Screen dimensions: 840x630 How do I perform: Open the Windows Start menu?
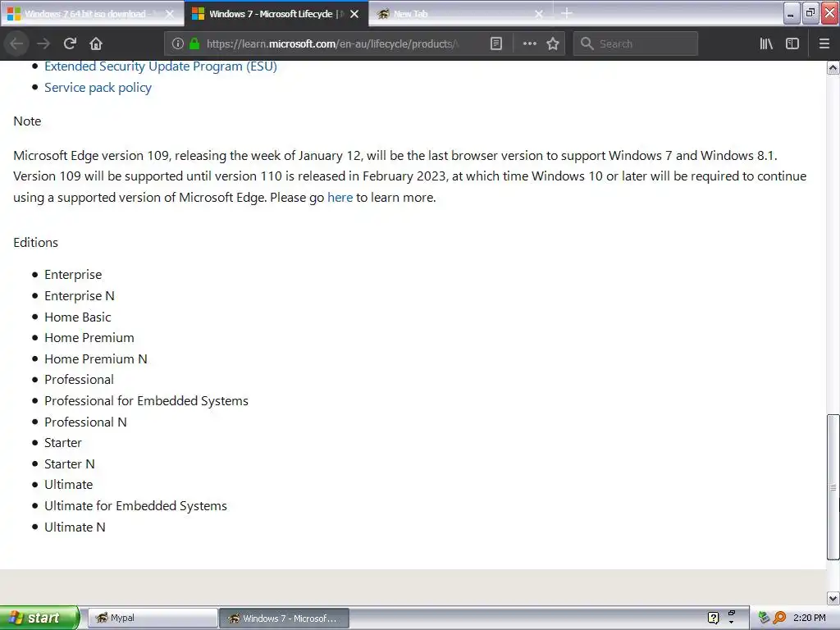pyautogui.click(x=39, y=618)
